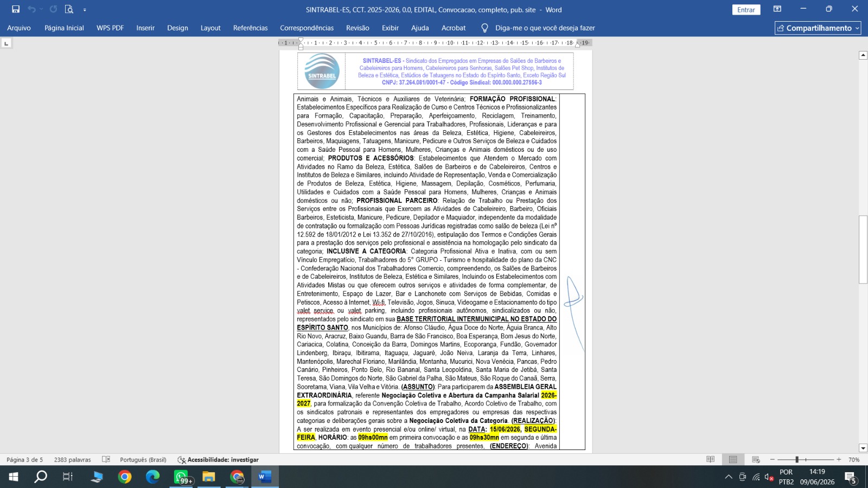Open zoom dialog from 70% level
This screenshot has height=488, width=868.
[x=854, y=460]
